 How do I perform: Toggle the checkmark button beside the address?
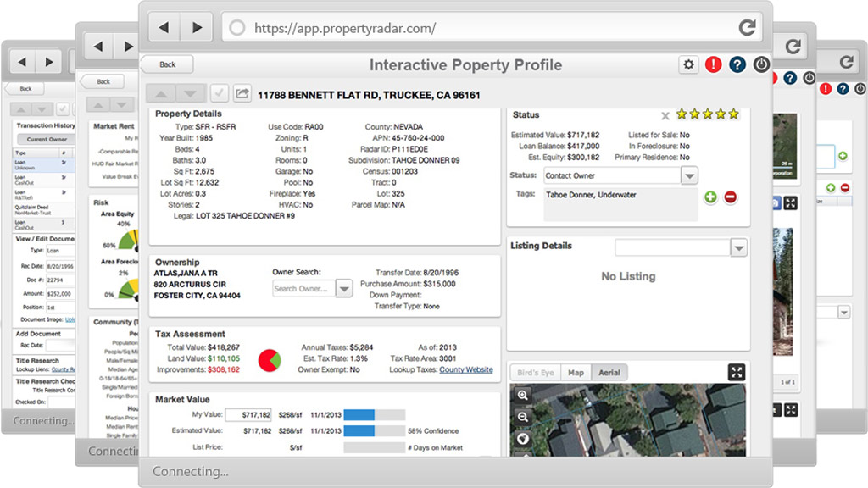tap(219, 94)
